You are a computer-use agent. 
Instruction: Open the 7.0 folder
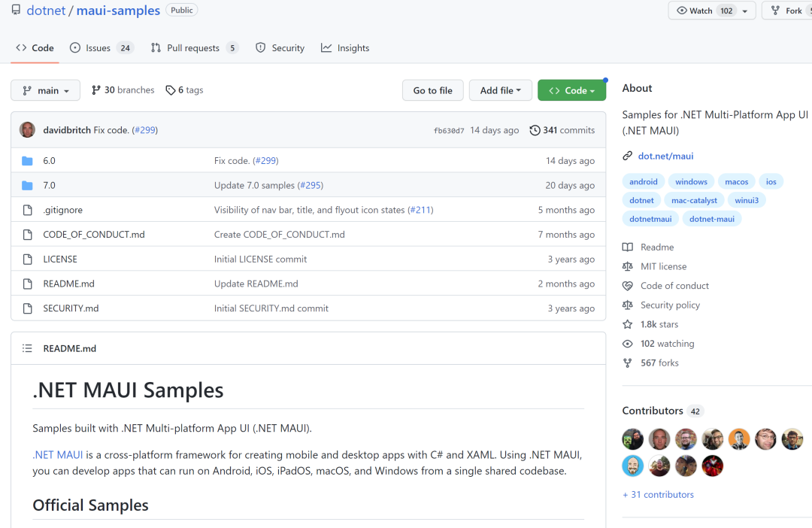coord(49,185)
